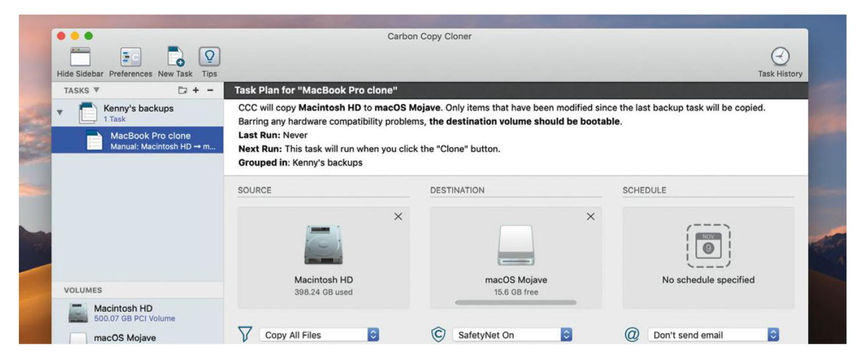Open the Don't send email dropdown

tap(713, 335)
